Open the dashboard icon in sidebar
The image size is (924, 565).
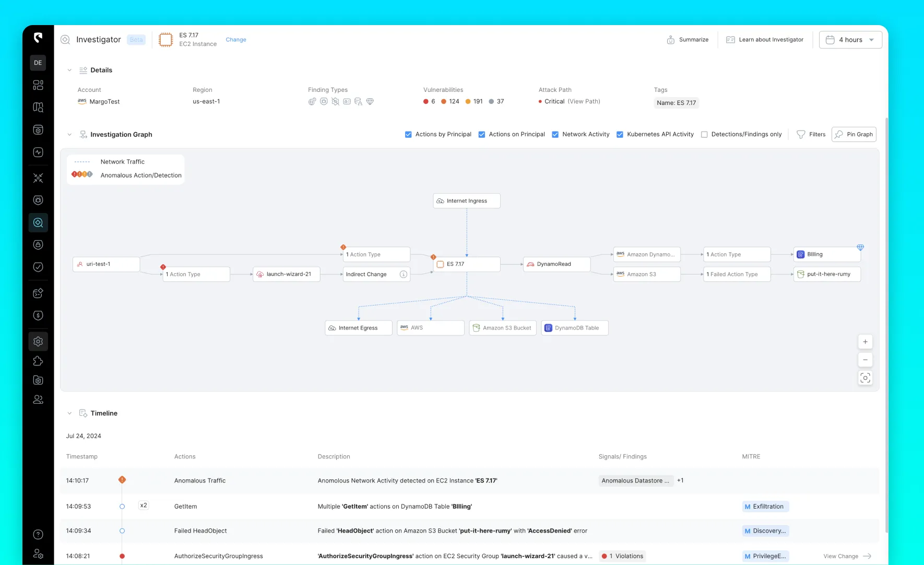[38, 85]
